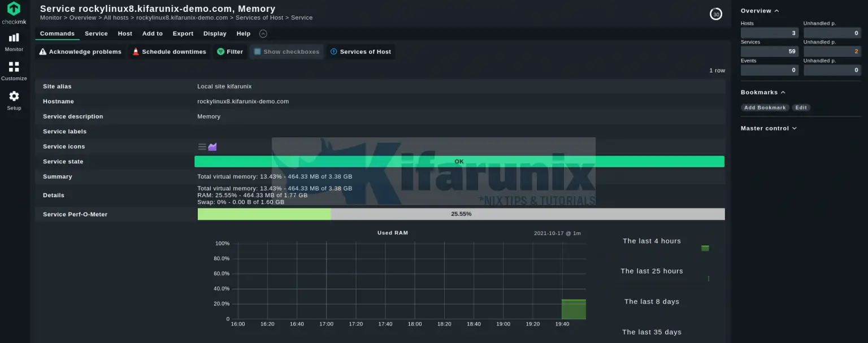Open Customize from the left sidebar

coord(14,71)
